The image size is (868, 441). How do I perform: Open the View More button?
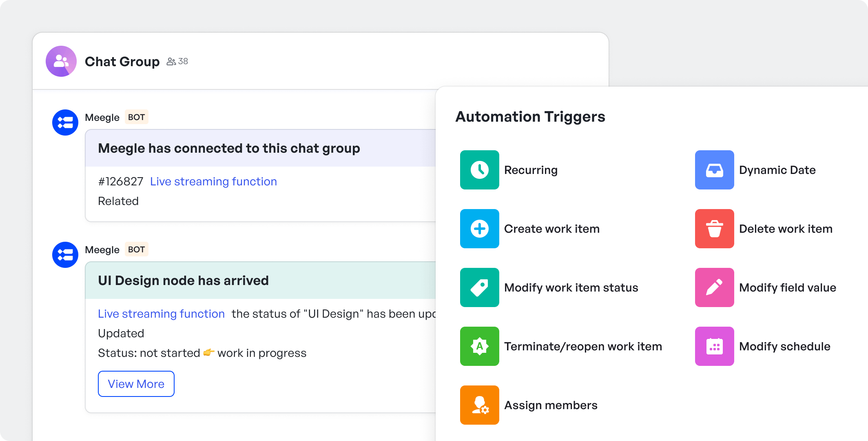point(136,384)
